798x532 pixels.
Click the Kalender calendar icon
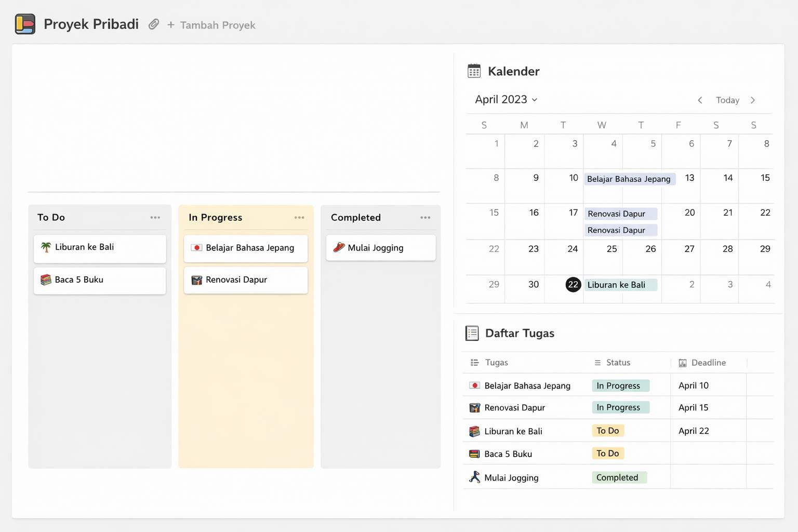(474, 71)
